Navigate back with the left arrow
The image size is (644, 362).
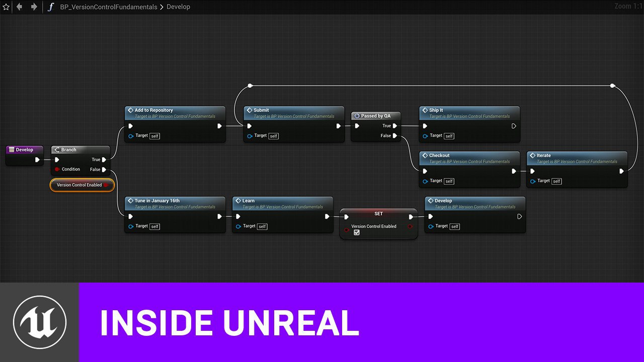(20, 7)
